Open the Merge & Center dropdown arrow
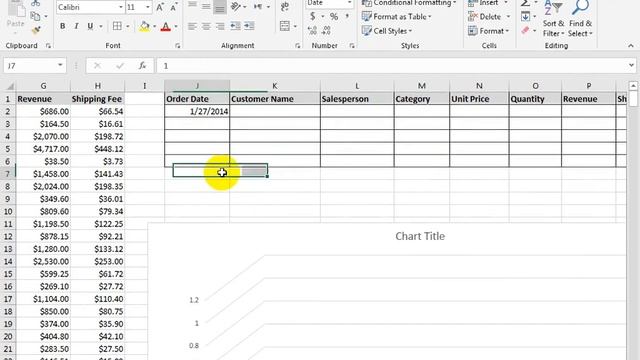This screenshot has width=640, height=360. pyautogui.click(x=295, y=27)
